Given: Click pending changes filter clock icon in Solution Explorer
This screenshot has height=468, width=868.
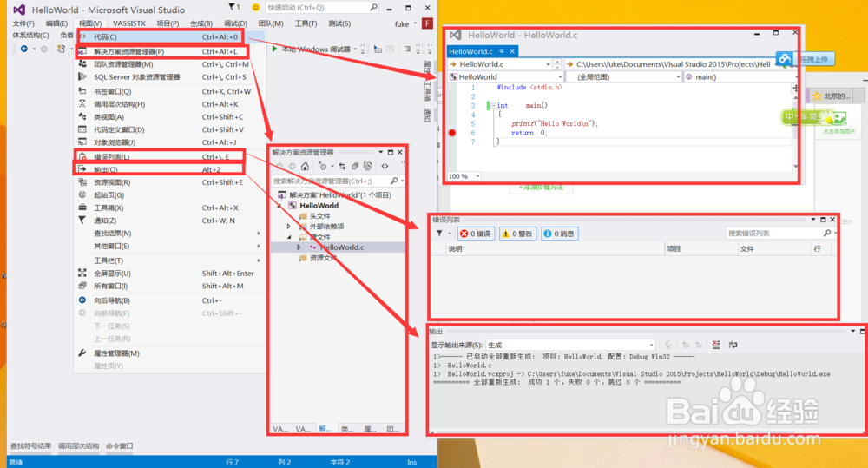Looking at the screenshot, I should click(323, 166).
